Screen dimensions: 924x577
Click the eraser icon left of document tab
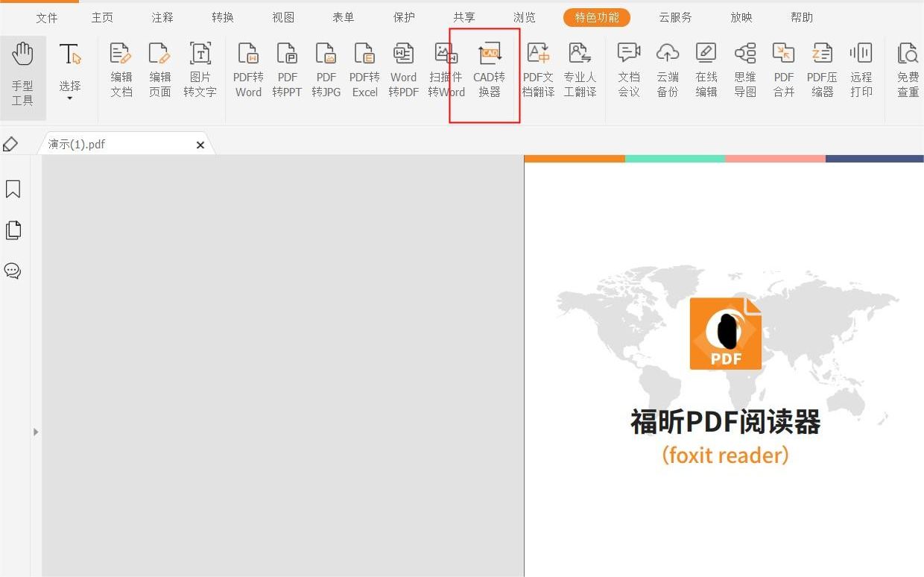pos(10,144)
